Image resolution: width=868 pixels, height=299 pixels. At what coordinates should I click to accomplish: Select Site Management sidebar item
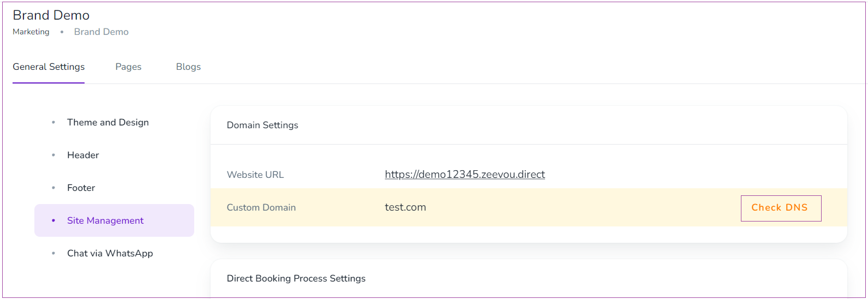point(105,220)
